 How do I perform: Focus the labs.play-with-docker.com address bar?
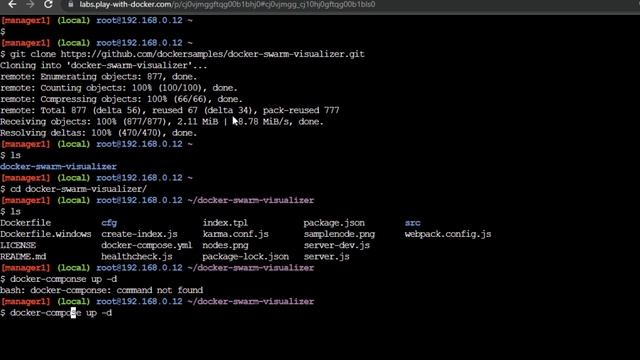pyautogui.click(x=227, y=4)
